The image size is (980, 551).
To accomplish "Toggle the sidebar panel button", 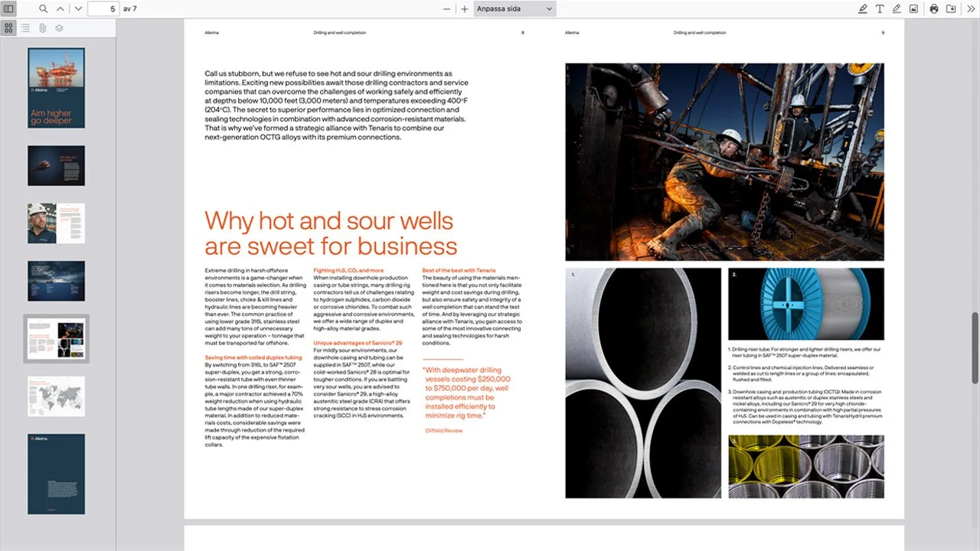I will tap(9, 8).
